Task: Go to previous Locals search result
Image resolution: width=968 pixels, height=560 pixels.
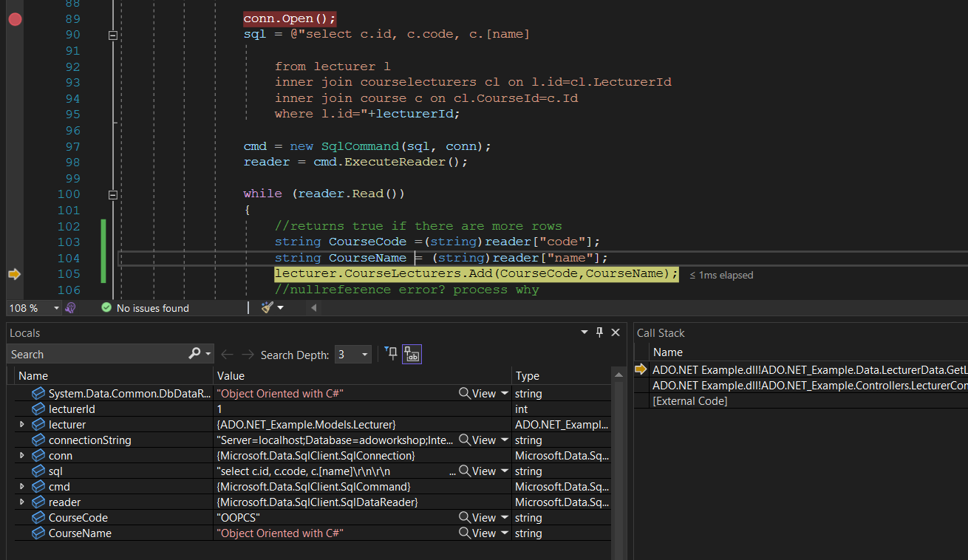Action: tap(227, 355)
